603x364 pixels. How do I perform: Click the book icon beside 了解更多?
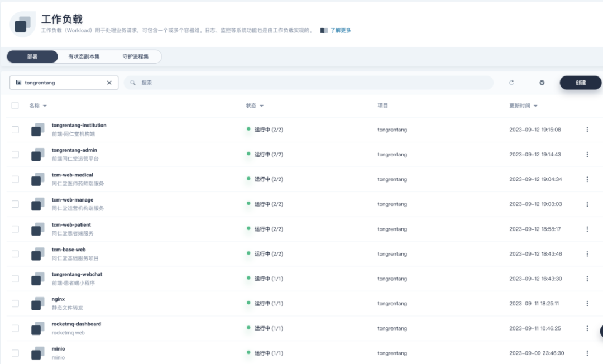[x=324, y=30]
